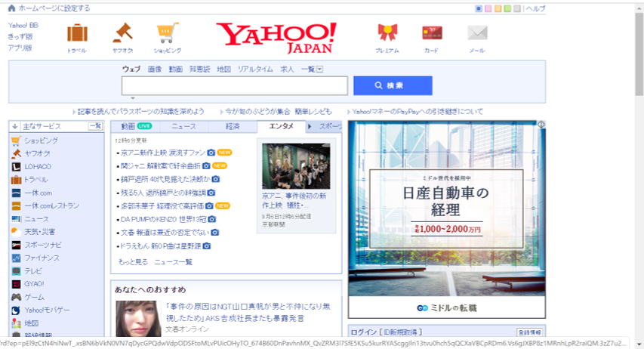Click the arrow to show more news tabs
The height and width of the screenshot is (349, 644).
[310, 127]
